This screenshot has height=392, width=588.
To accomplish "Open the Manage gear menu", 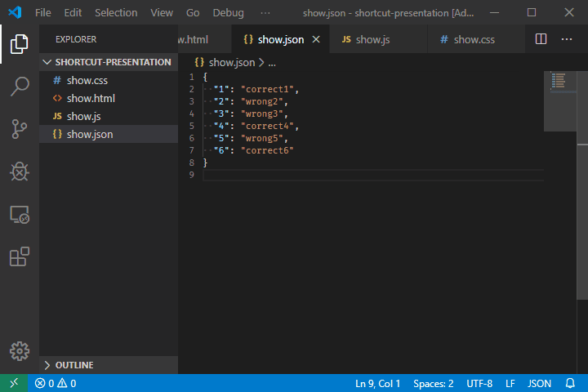I will 20,351.
